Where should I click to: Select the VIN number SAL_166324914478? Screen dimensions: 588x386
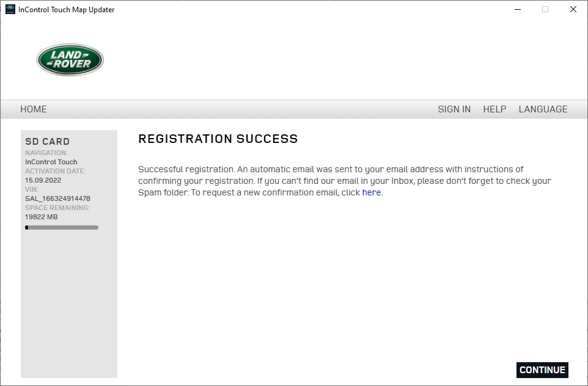pos(57,198)
